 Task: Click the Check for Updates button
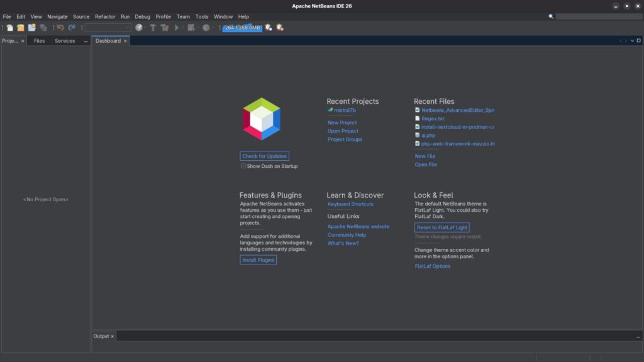tap(264, 155)
